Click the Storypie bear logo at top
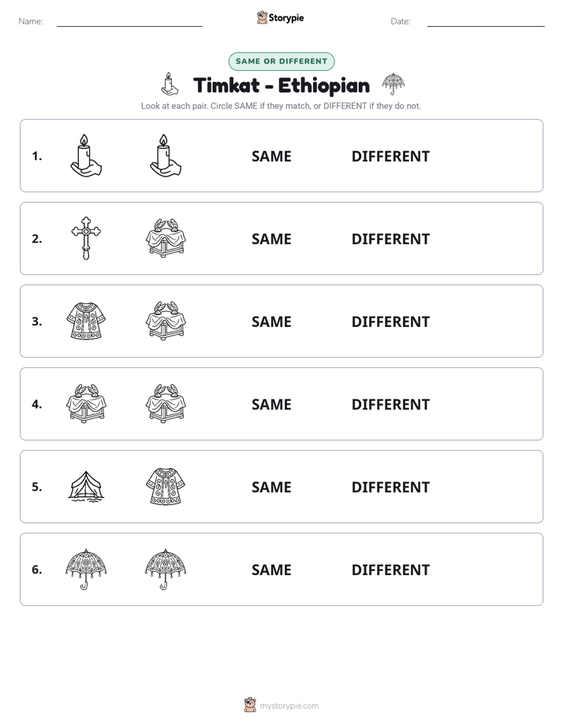The width and height of the screenshot is (563, 728). (x=262, y=17)
